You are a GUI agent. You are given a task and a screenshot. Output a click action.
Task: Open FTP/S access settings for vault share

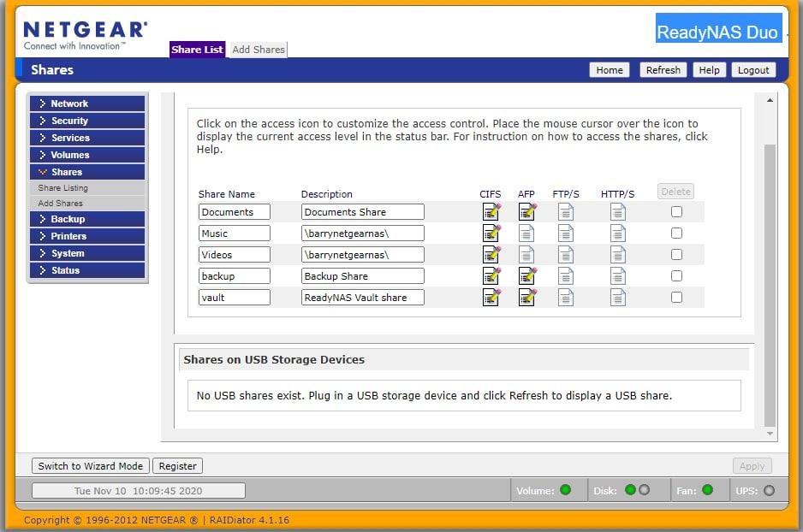565,297
